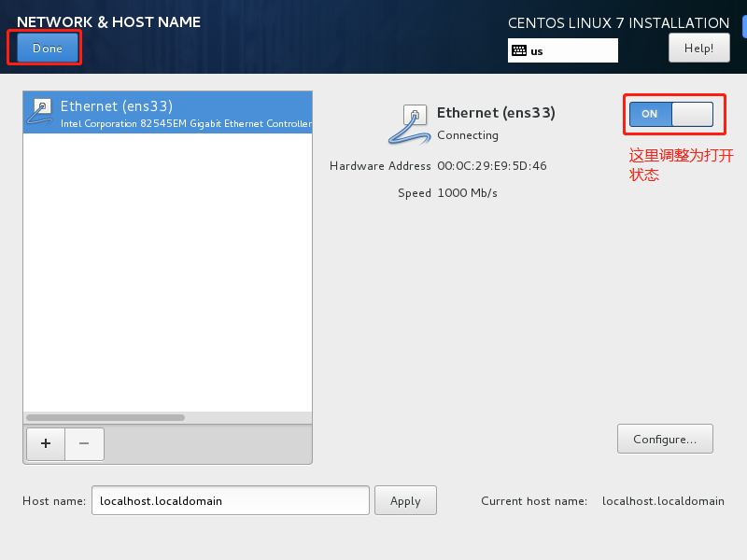
Task: Click the Ethernet (ens33) heading in the details pane
Action: [496, 113]
